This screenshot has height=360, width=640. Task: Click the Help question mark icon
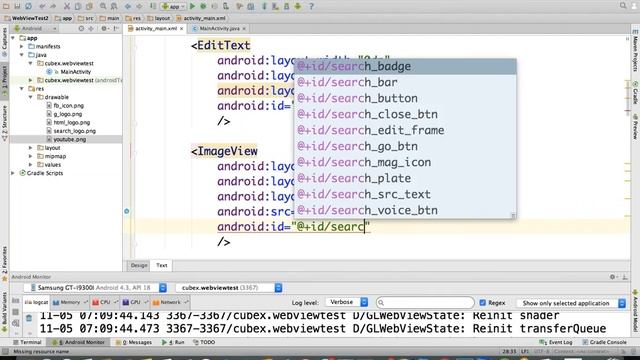[x=311, y=6]
